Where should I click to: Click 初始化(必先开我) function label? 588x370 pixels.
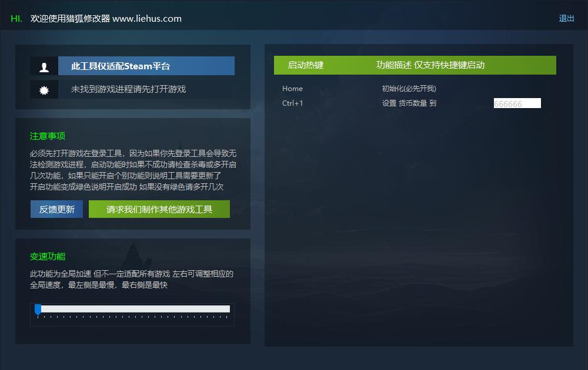409,89
